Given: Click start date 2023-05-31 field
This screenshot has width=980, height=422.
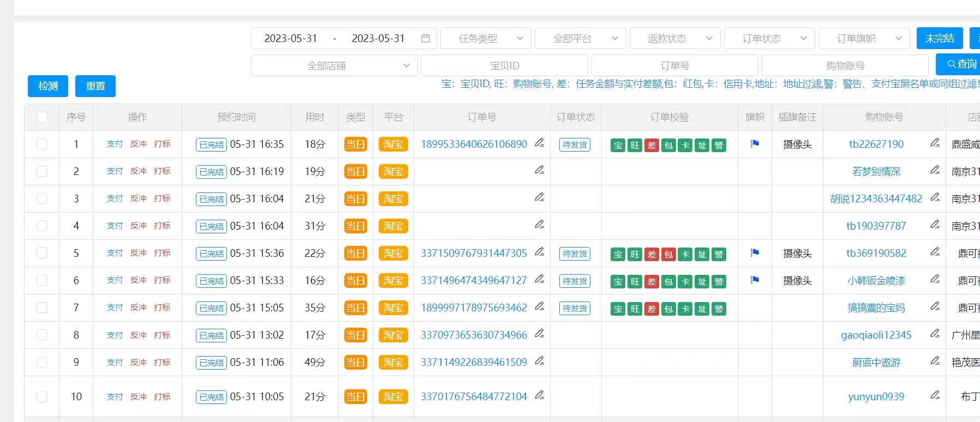Looking at the screenshot, I should [291, 38].
